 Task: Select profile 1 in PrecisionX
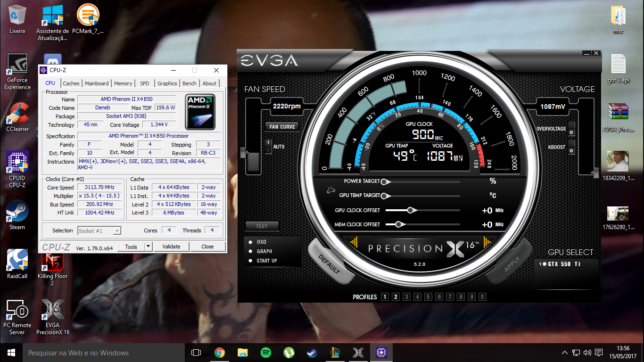pos(385,297)
